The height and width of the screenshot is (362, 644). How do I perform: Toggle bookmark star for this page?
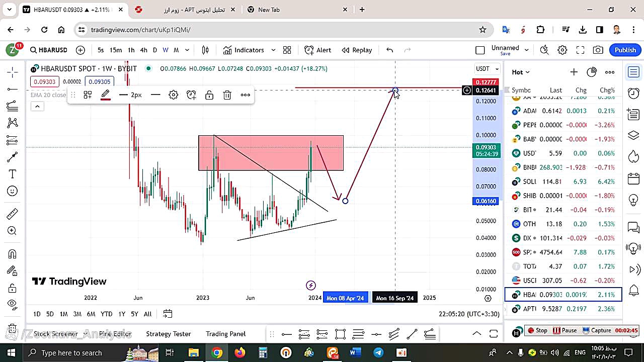coord(482,30)
